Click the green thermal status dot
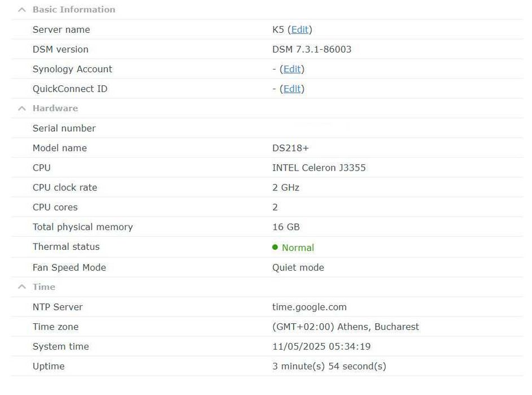Image resolution: width=532 pixels, height=395 pixels. click(x=275, y=247)
